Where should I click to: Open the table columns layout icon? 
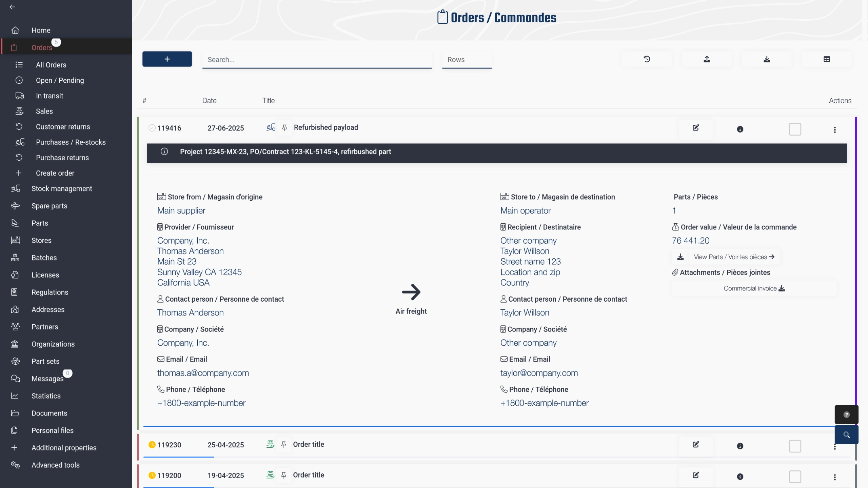(x=827, y=59)
